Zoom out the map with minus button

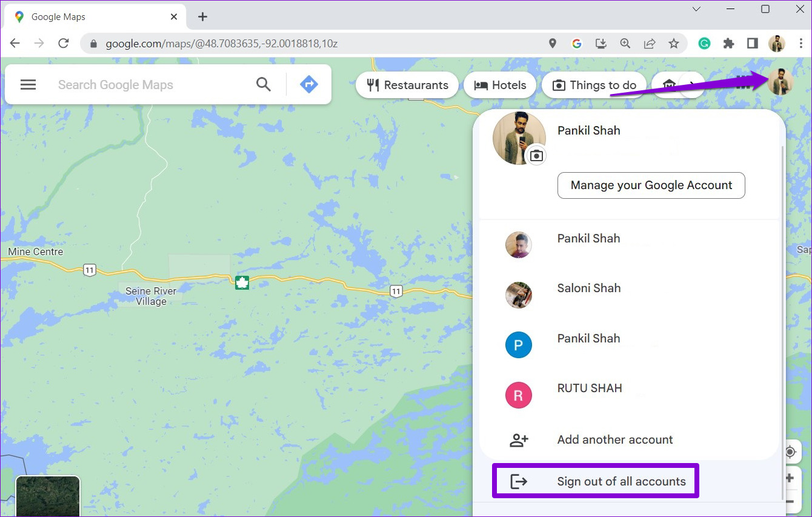click(x=790, y=502)
